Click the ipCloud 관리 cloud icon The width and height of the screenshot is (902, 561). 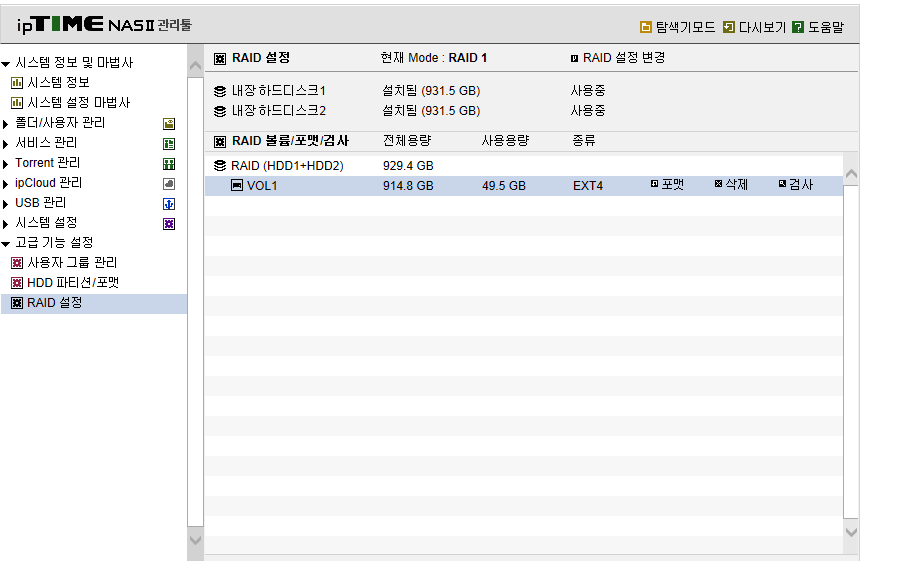[169, 184]
